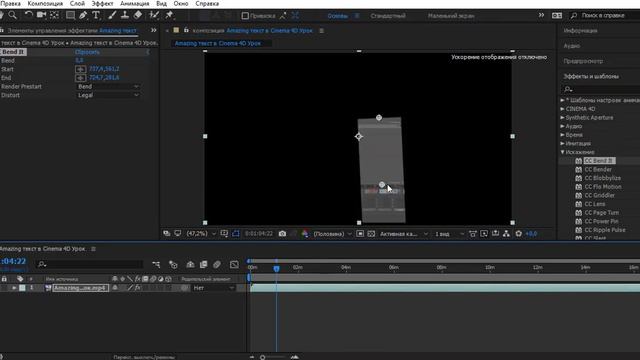Select the Clone Stamp tool

(125, 15)
